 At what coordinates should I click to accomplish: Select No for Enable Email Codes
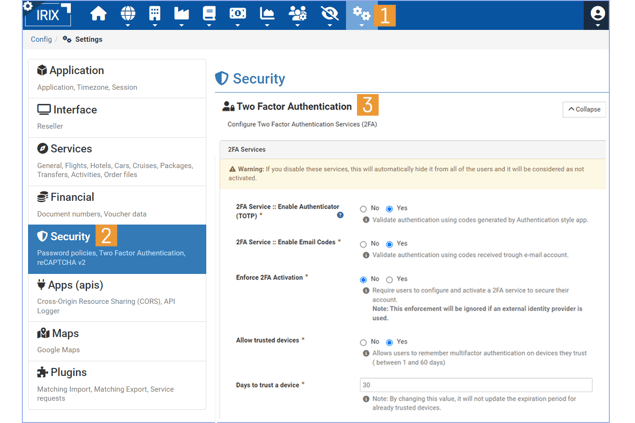coord(363,244)
